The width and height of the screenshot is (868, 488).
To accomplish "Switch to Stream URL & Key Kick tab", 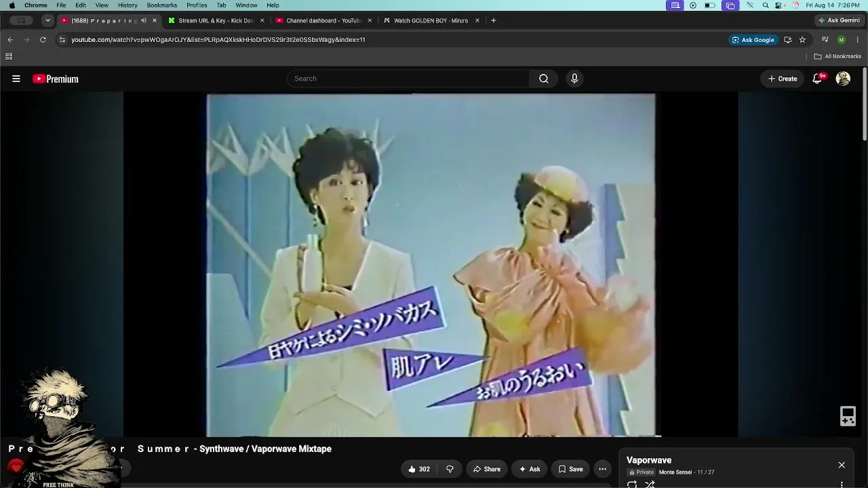I will [x=215, y=20].
